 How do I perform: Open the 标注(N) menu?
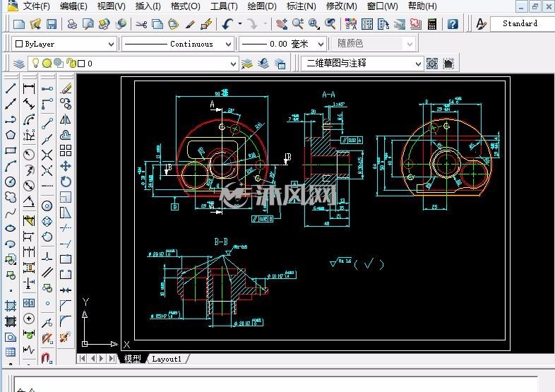tap(302, 6)
